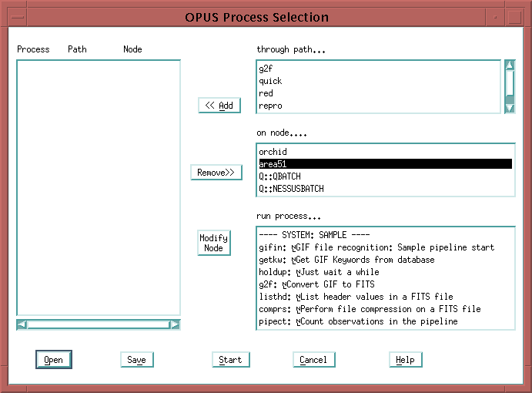Choose the quick path entry
The height and width of the screenshot is (393, 532).
click(270, 81)
